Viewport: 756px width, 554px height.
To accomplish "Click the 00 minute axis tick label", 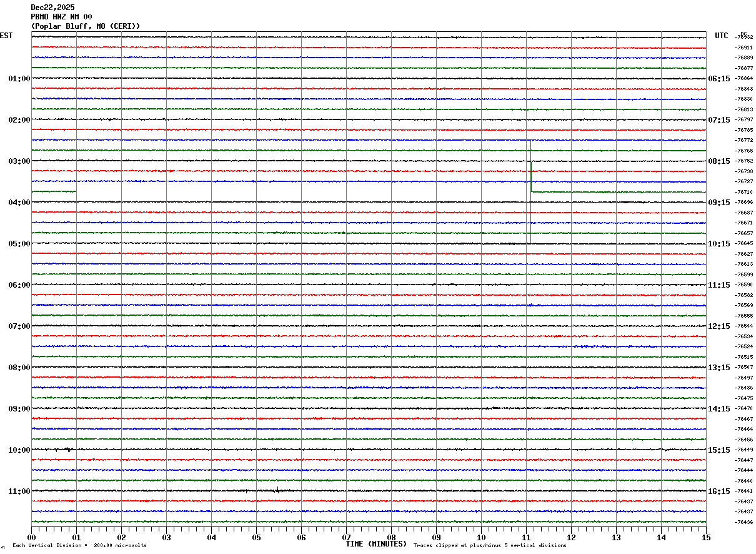I will pos(31,537).
